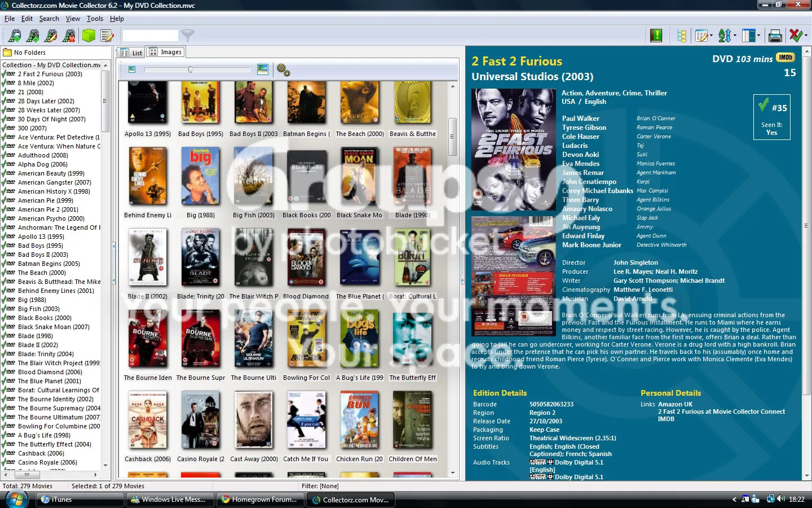The image size is (812, 508).
Task: Open the layout dropdown arrow
Action: (758, 36)
